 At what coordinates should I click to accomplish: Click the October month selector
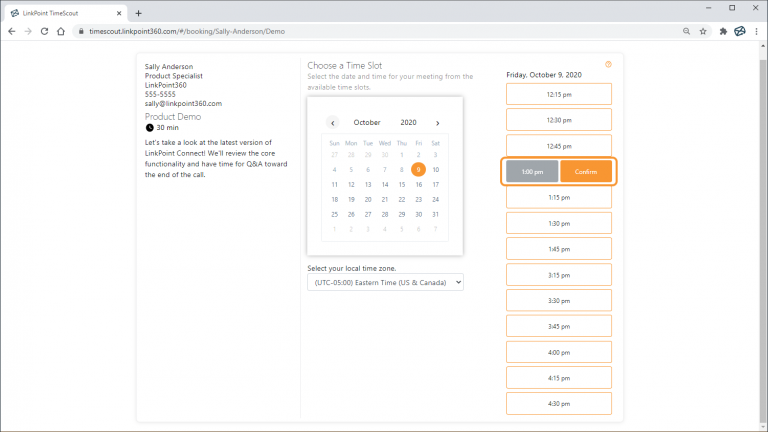367,123
